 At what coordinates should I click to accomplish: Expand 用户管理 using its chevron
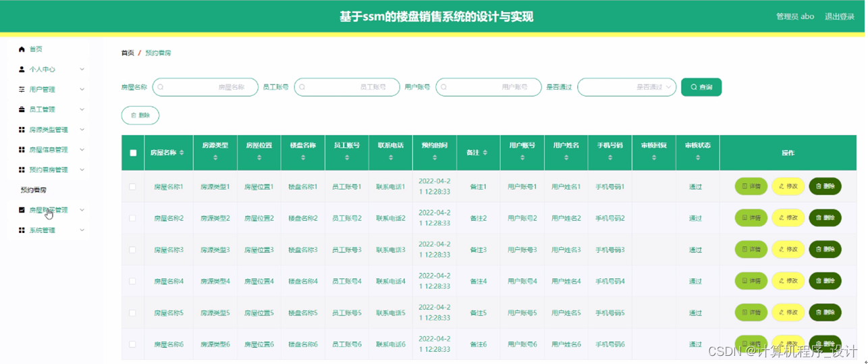click(x=82, y=89)
